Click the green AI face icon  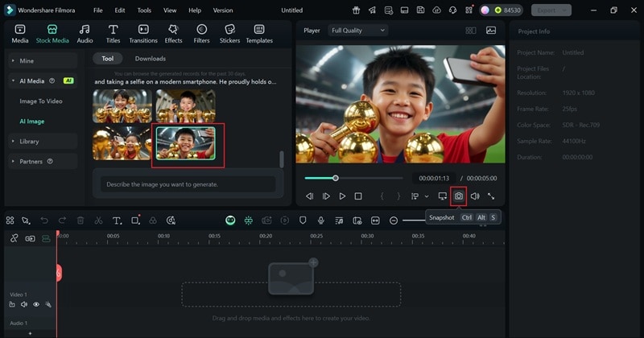click(230, 221)
